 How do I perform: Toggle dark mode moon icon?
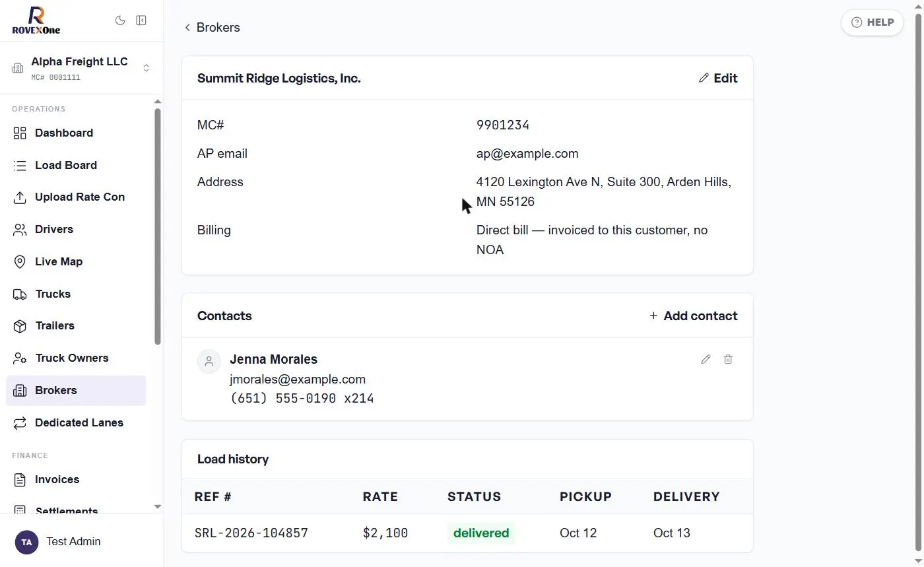(x=120, y=20)
